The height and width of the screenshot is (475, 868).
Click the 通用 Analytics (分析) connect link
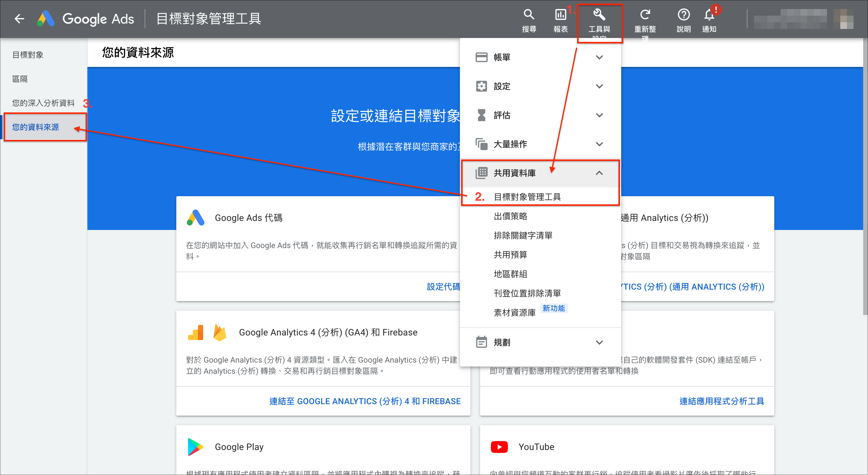693,287
